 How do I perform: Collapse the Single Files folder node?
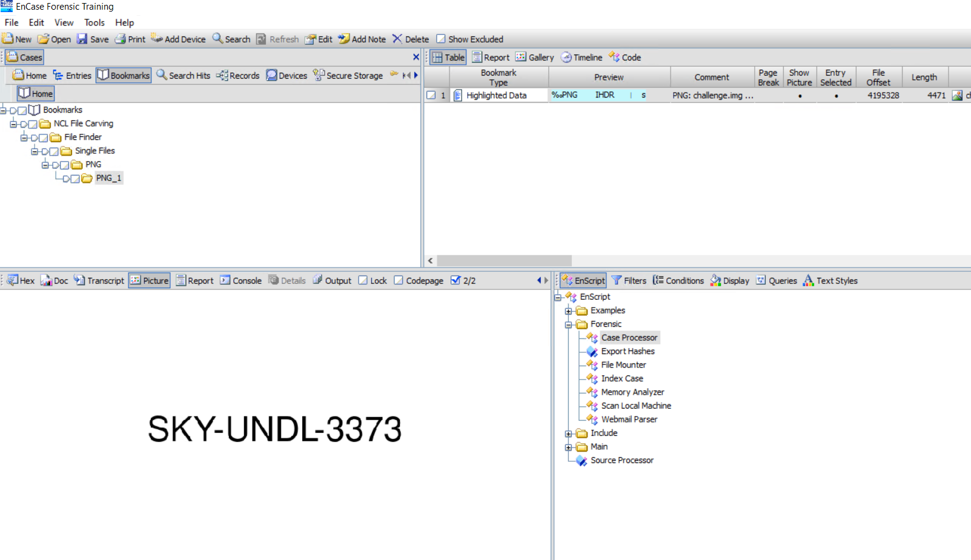point(35,151)
